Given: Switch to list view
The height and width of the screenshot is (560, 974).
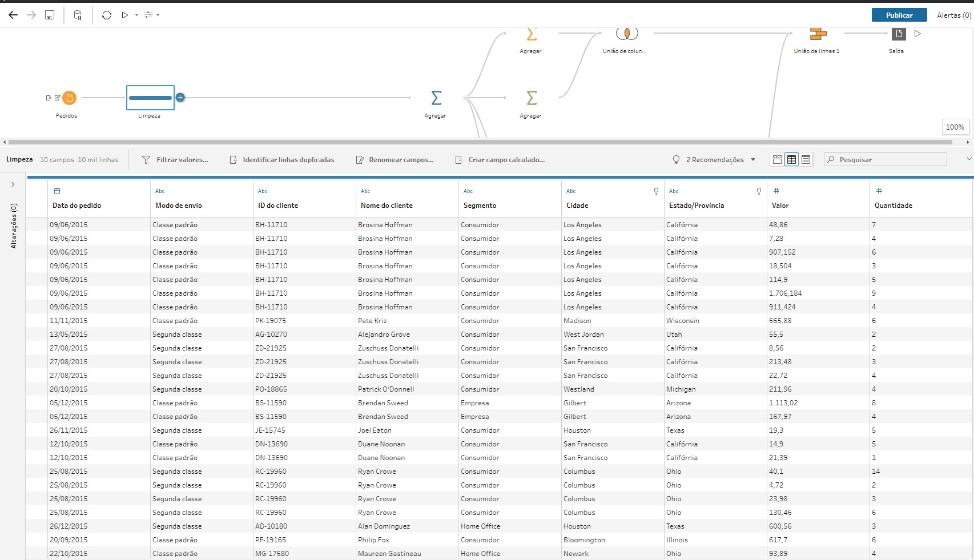Looking at the screenshot, I should point(806,160).
